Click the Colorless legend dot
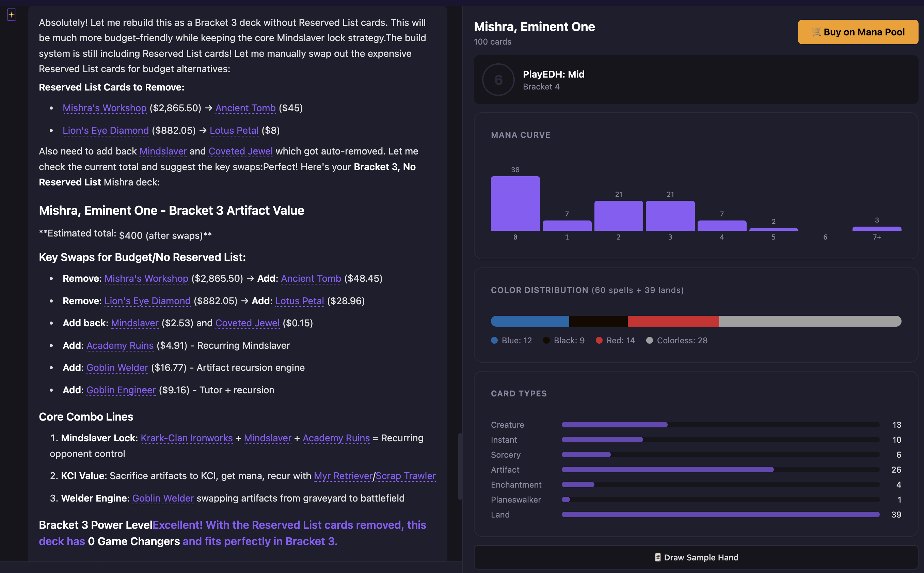The image size is (924, 573). pos(649,340)
